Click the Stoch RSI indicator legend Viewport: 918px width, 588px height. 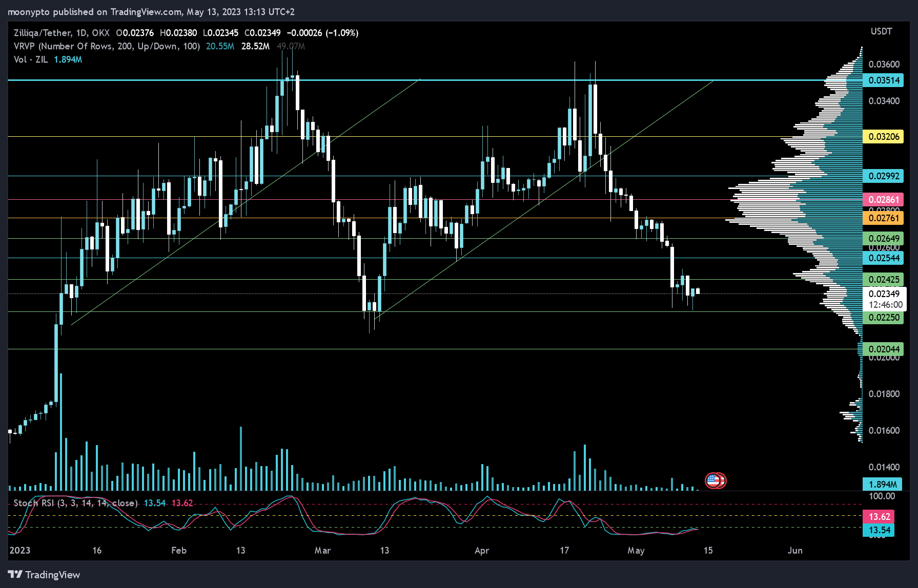coord(76,503)
